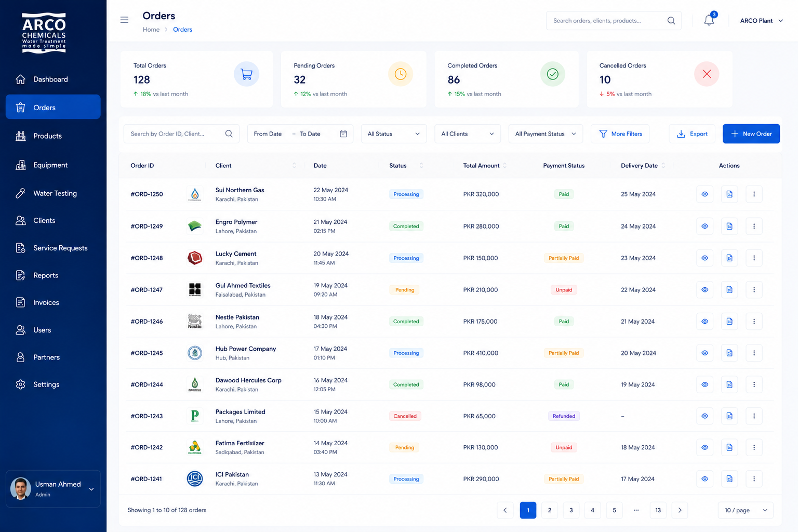The height and width of the screenshot is (532, 798).
Task: Open more actions for #ORD-1250
Action: click(x=754, y=194)
